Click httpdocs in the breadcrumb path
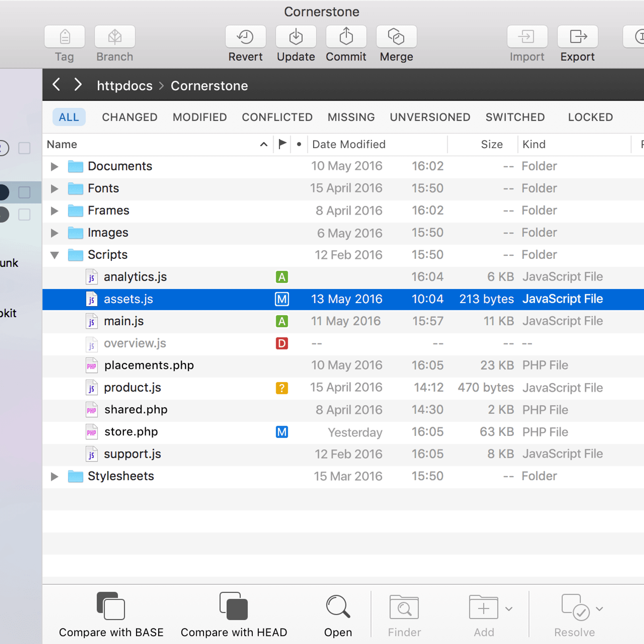 pyautogui.click(x=125, y=86)
